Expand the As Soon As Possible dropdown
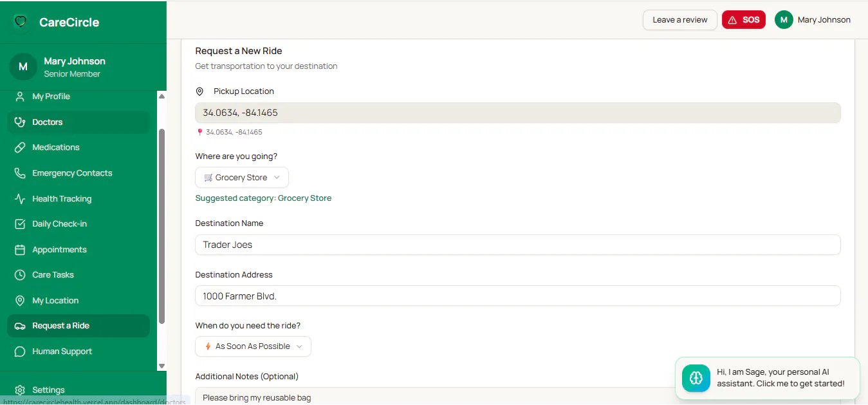Viewport: 868px width, 405px height. tap(253, 346)
